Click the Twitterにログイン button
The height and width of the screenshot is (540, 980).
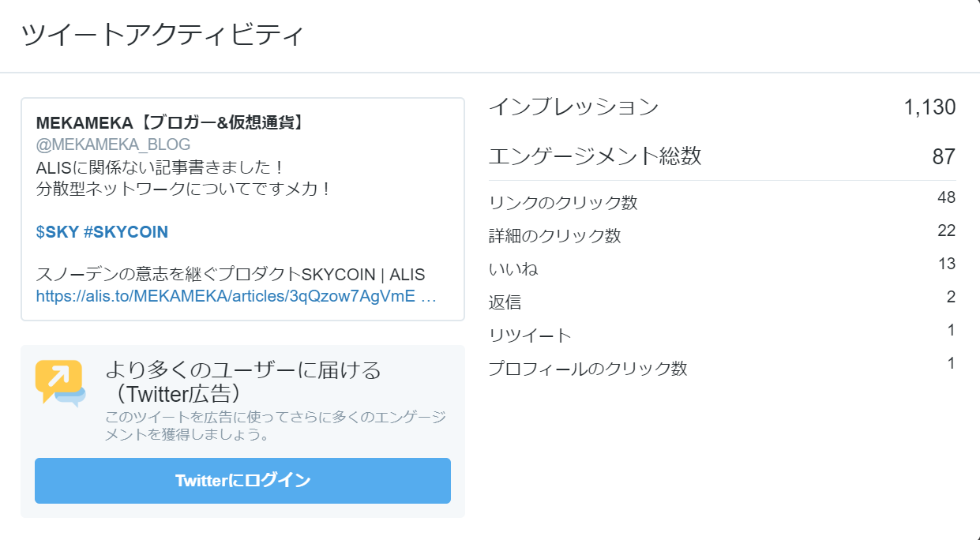pos(242,480)
